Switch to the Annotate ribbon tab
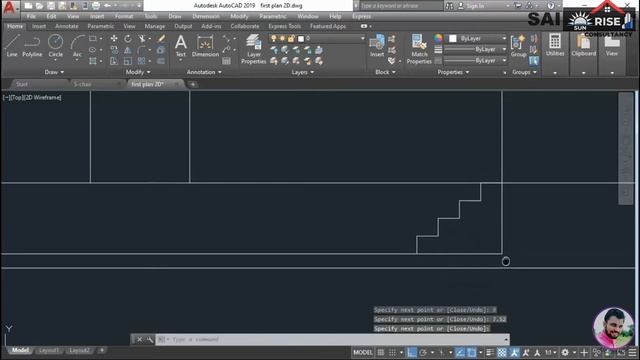640x360 pixels. coord(67,26)
